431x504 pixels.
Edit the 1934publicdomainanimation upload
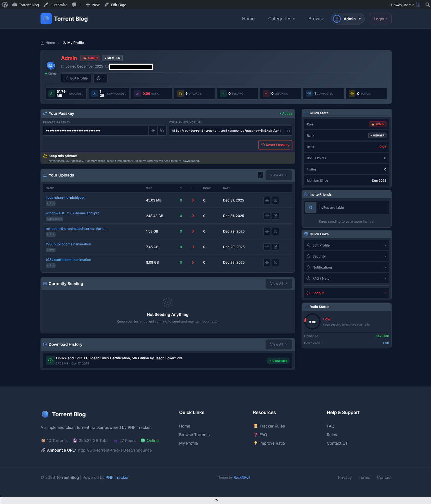click(x=276, y=262)
